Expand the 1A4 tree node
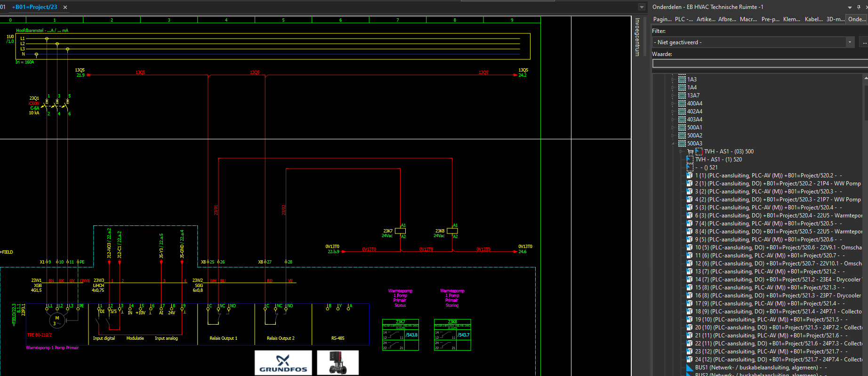 click(673, 88)
